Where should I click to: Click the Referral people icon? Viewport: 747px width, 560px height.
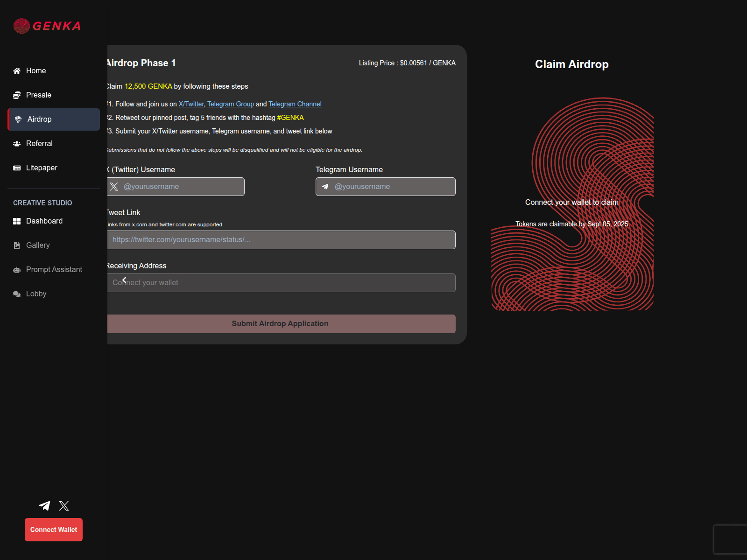(17, 144)
